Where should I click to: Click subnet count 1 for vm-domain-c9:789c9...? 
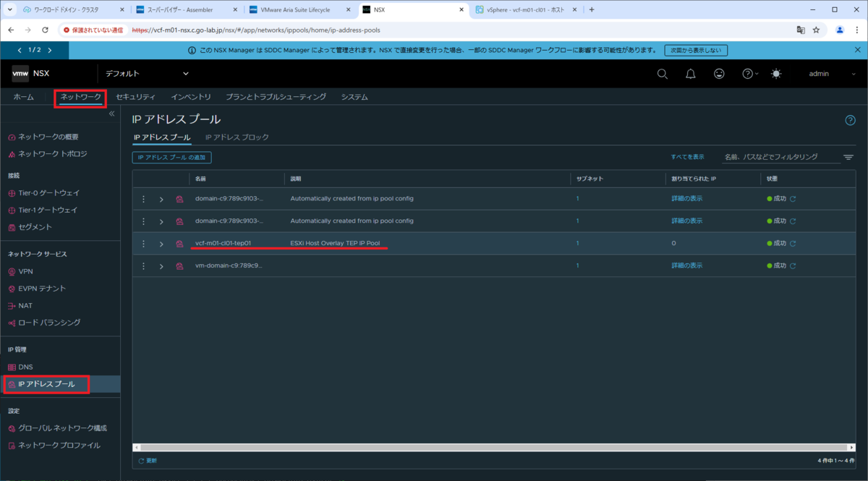click(x=577, y=265)
